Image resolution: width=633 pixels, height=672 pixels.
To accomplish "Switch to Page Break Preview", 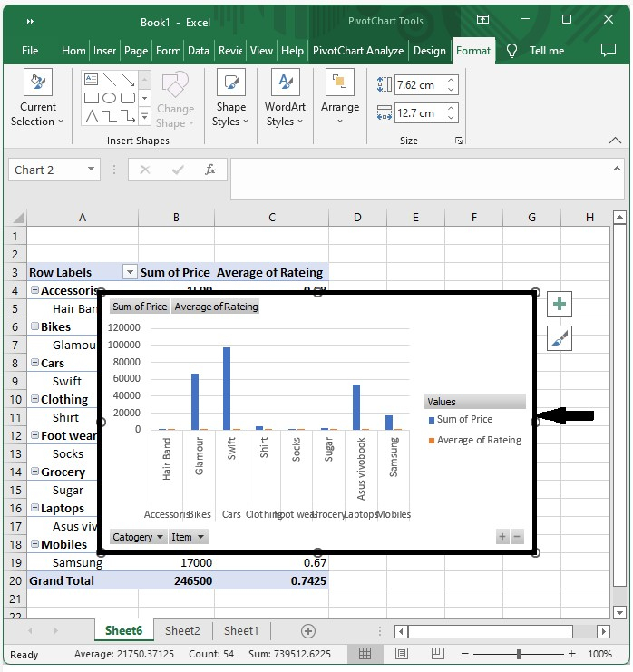I will point(438,654).
